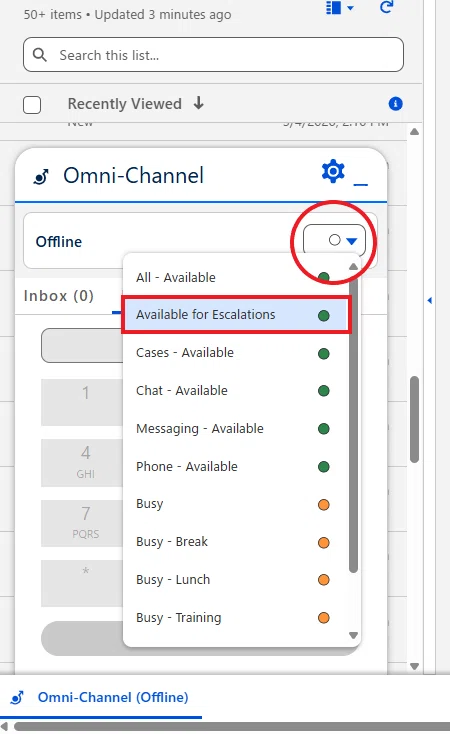Select All - Available status
Screen dimensions: 450x734
pyautogui.click(x=236, y=277)
